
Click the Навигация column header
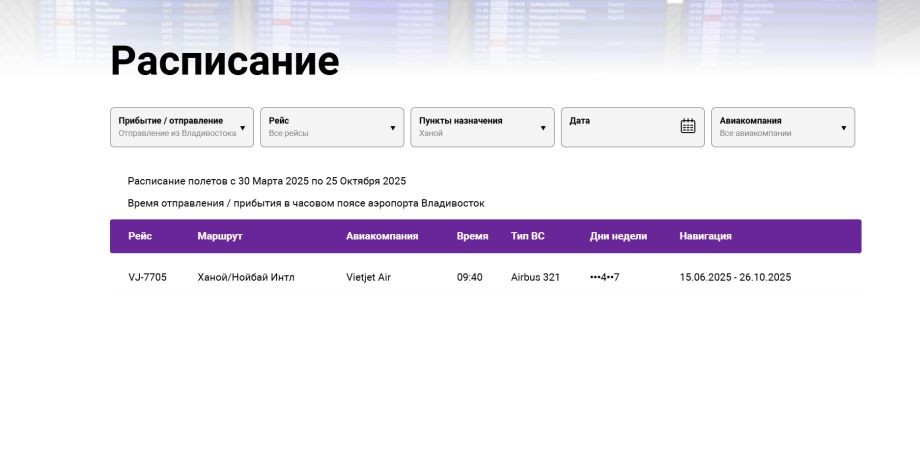tap(705, 237)
